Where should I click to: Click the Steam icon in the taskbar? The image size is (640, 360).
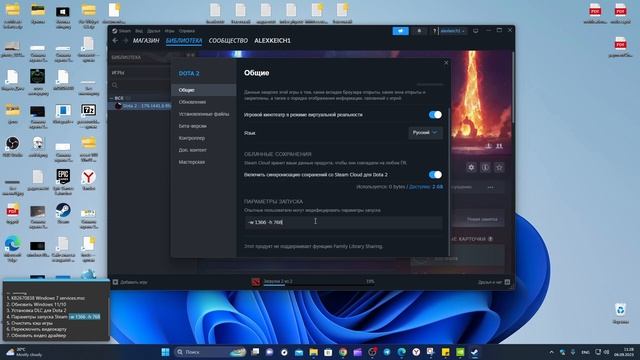click(x=475, y=352)
